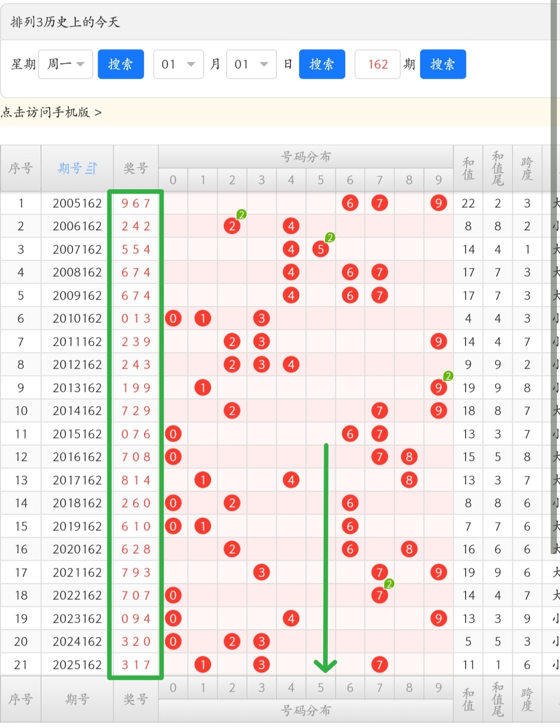Select issue number 2025162

pos(77,665)
